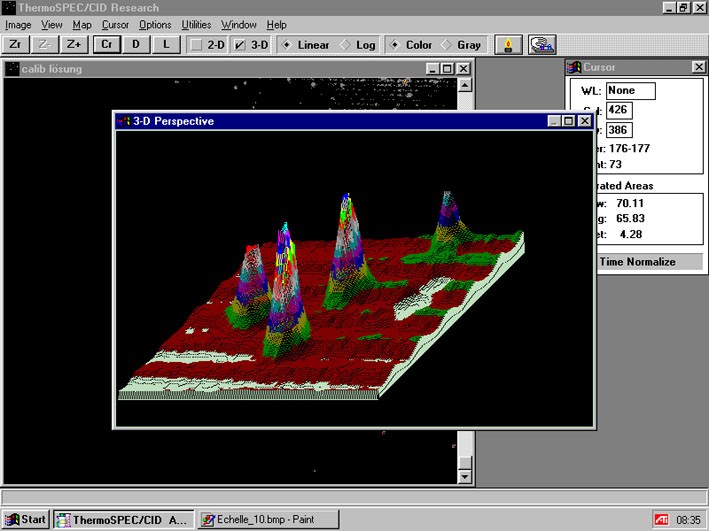
Task: Click the Cursor panel title icon
Action: coord(574,67)
